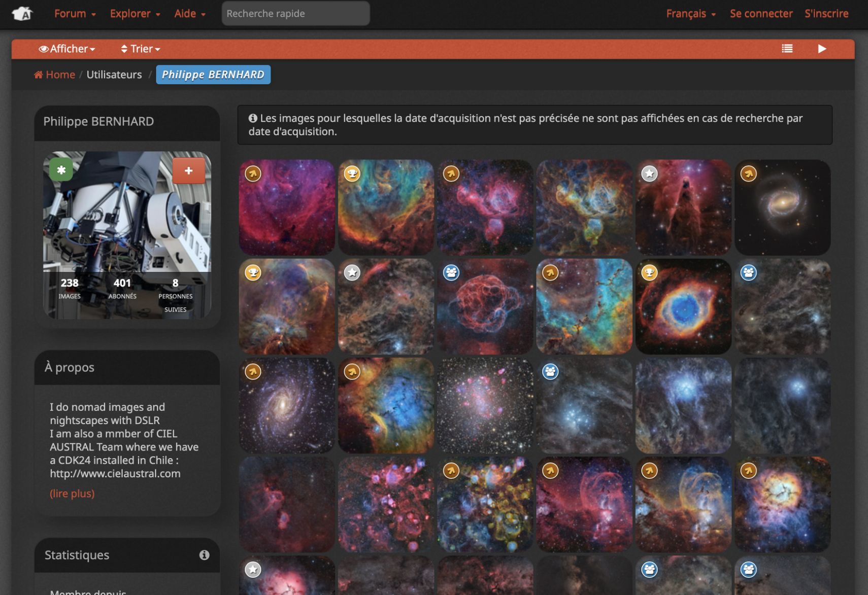Open the Explorer menu
The height and width of the screenshot is (595, 868).
coord(135,14)
